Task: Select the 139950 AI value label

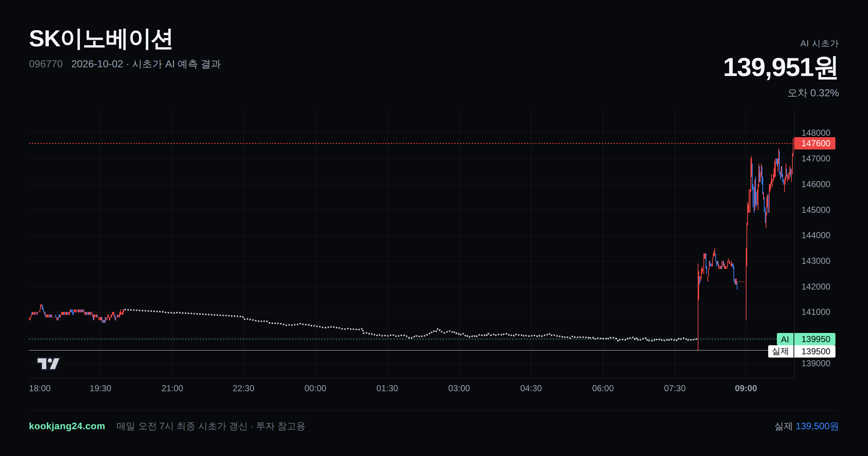Action: pyautogui.click(x=815, y=339)
